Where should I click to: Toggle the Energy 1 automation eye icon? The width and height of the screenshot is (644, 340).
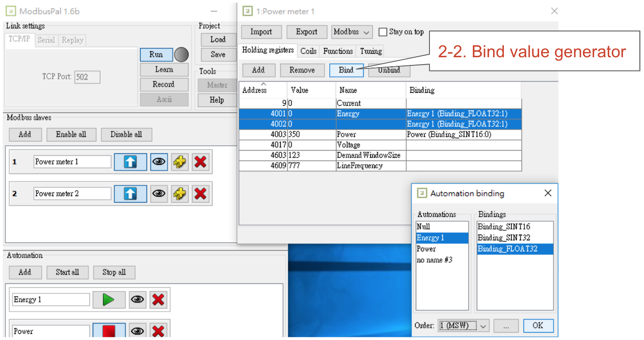pyautogui.click(x=138, y=300)
